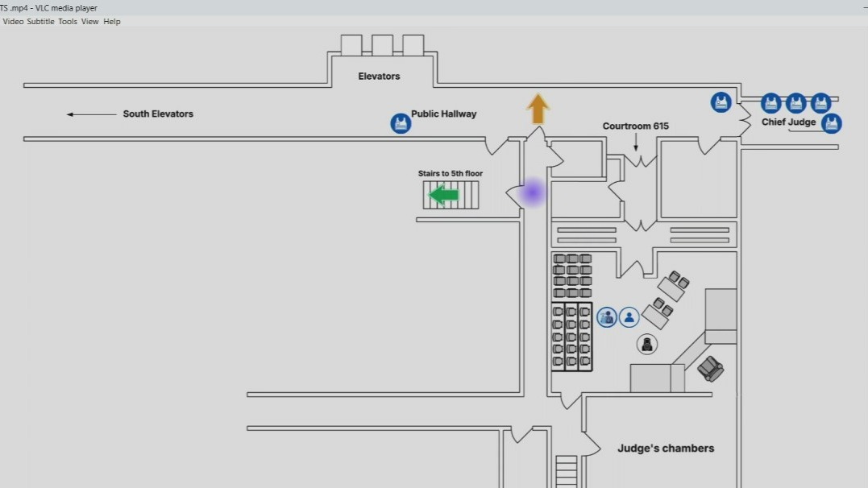Click the Courtroom 615 label
Image resolution: width=868 pixels, height=488 pixels.
635,126
